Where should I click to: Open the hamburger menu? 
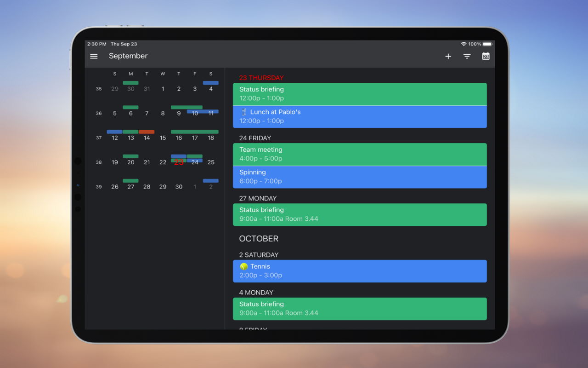coord(94,56)
